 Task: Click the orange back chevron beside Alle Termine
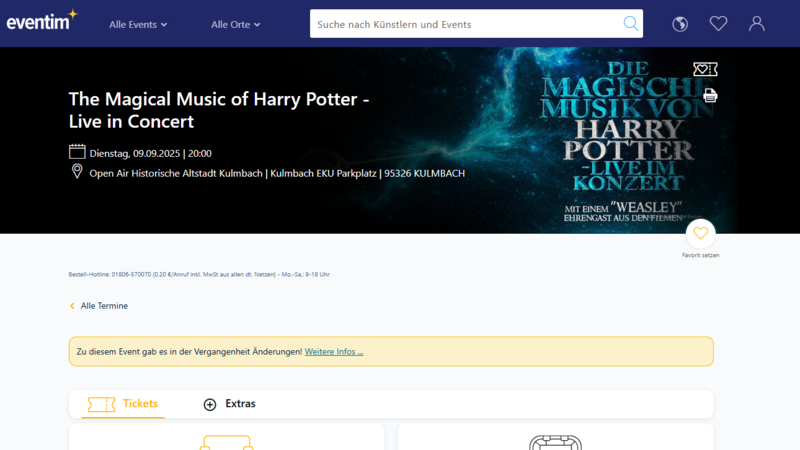pyautogui.click(x=72, y=306)
